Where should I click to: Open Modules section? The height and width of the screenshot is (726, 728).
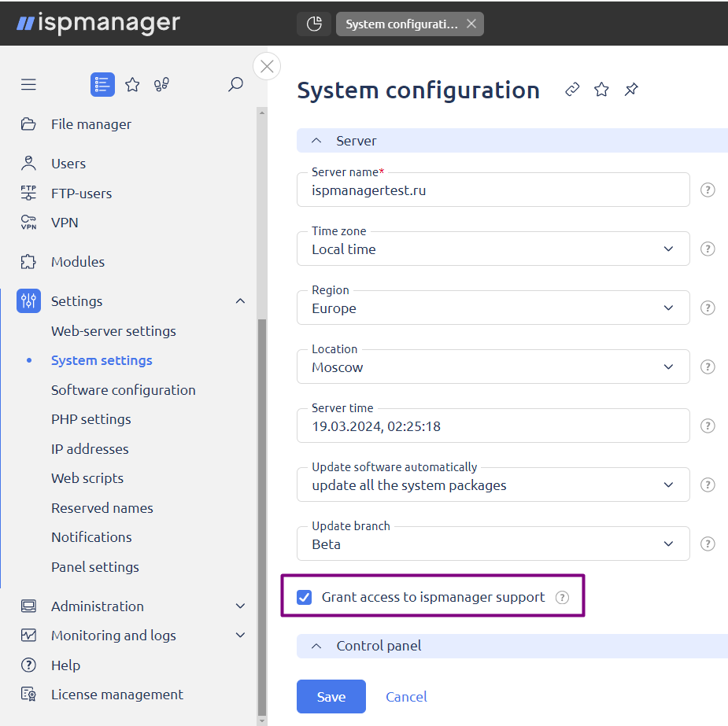[78, 262]
